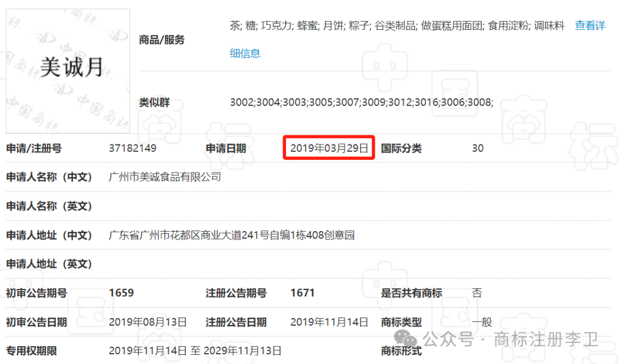Open the 查看详细信息 link

[590, 26]
